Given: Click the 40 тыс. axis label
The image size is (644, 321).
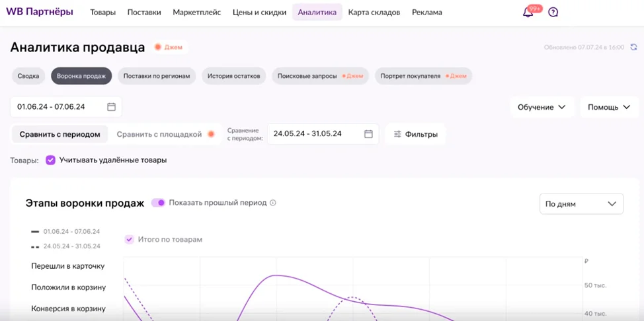Looking at the screenshot, I should tap(596, 314).
